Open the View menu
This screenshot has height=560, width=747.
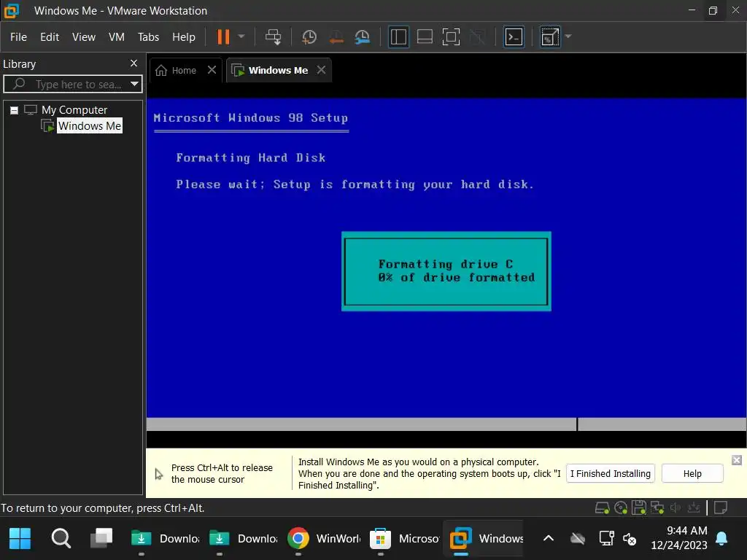(84, 37)
